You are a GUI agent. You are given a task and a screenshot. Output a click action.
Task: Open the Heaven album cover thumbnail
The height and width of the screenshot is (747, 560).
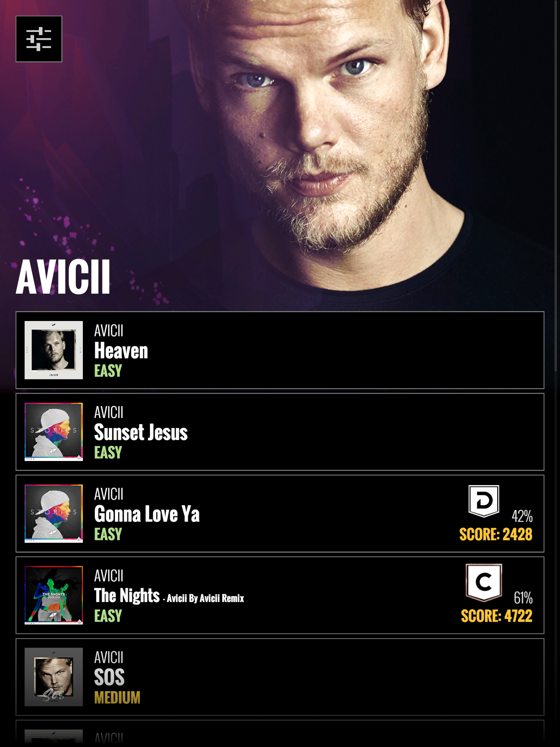(x=54, y=350)
